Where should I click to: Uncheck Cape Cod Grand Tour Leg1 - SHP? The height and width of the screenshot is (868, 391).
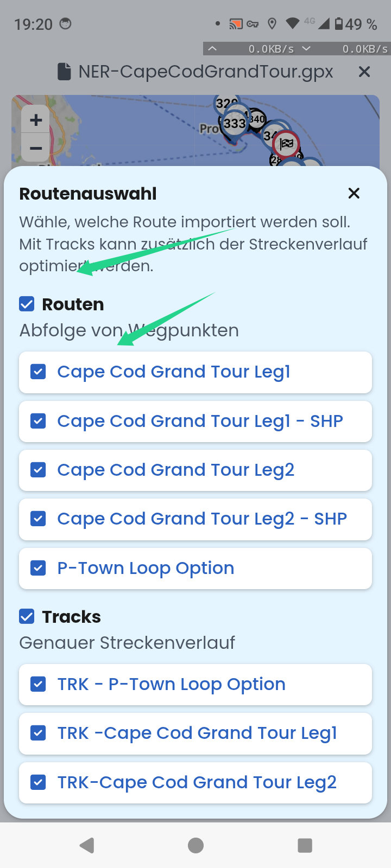coord(195,422)
